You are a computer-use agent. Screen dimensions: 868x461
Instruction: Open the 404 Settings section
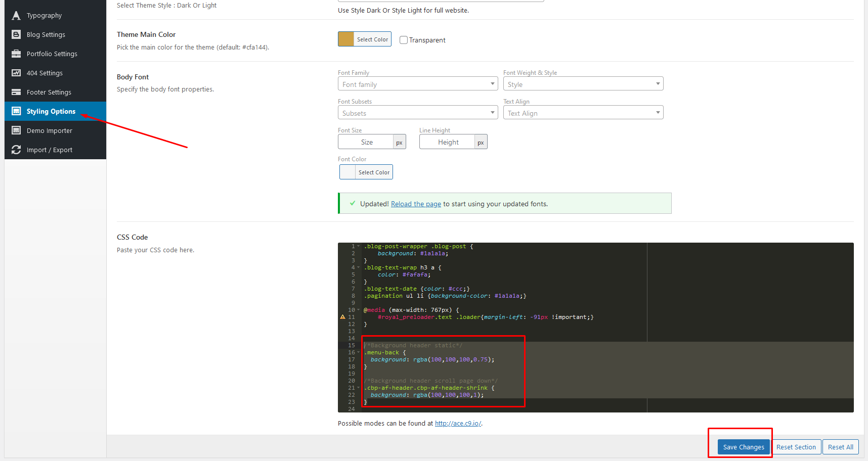(55, 73)
